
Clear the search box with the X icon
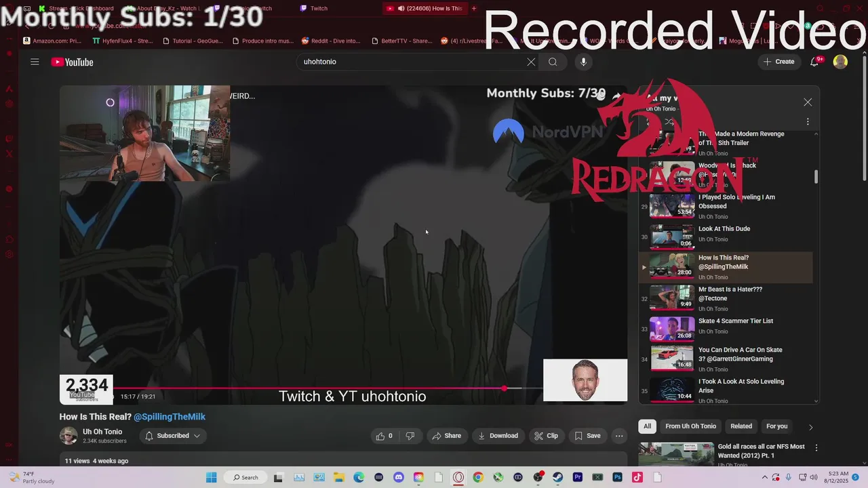coord(531,62)
